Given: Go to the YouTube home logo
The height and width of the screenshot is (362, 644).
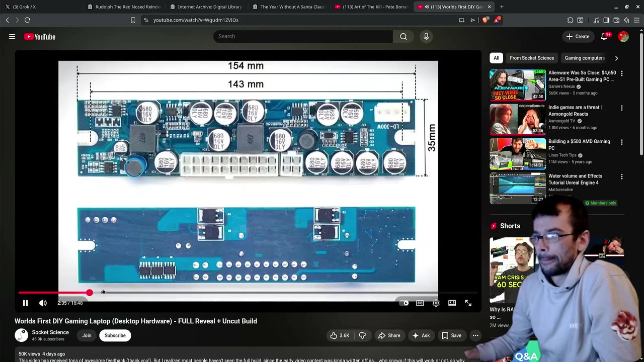Looking at the screenshot, I should (x=40, y=37).
